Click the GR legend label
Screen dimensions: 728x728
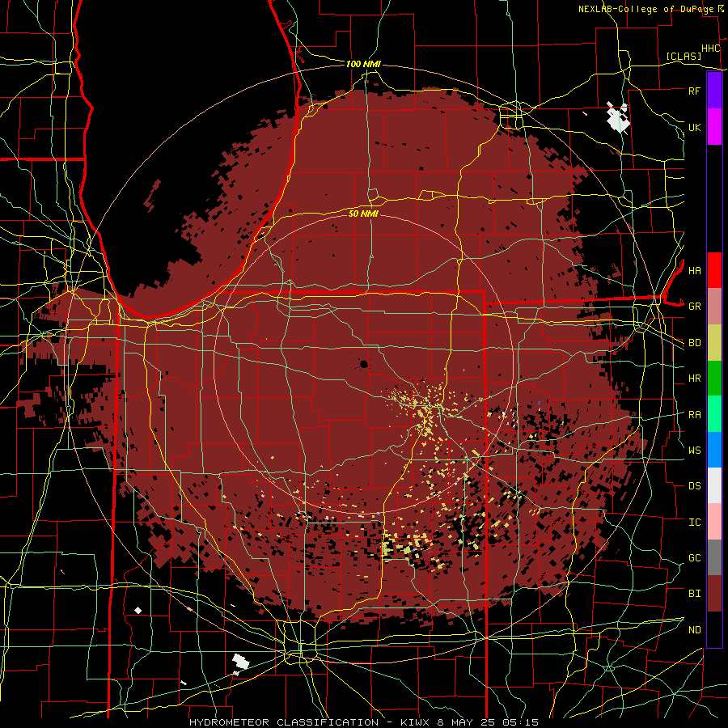pyautogui.click(x=694, y=307)
